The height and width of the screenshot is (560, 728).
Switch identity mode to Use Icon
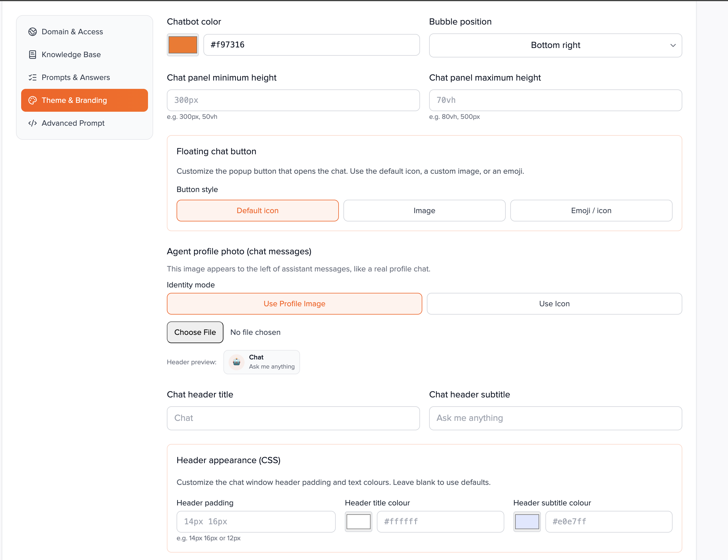554,304
